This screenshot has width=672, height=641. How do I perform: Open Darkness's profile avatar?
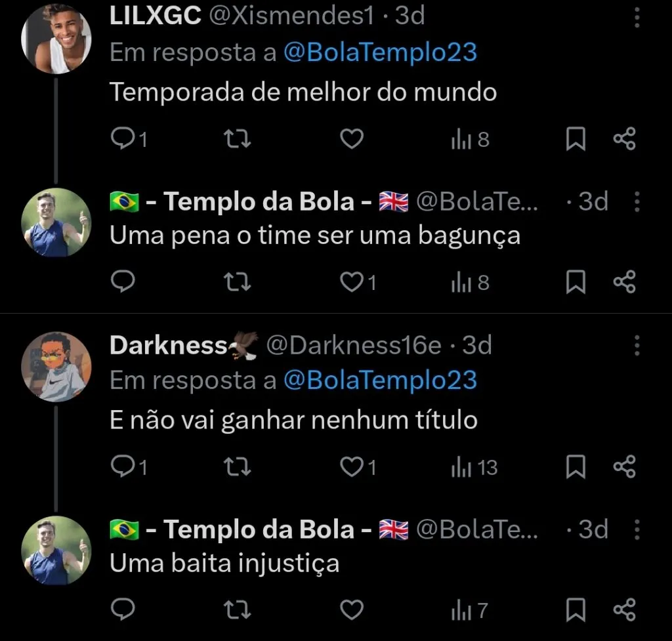tap(56, 366)
